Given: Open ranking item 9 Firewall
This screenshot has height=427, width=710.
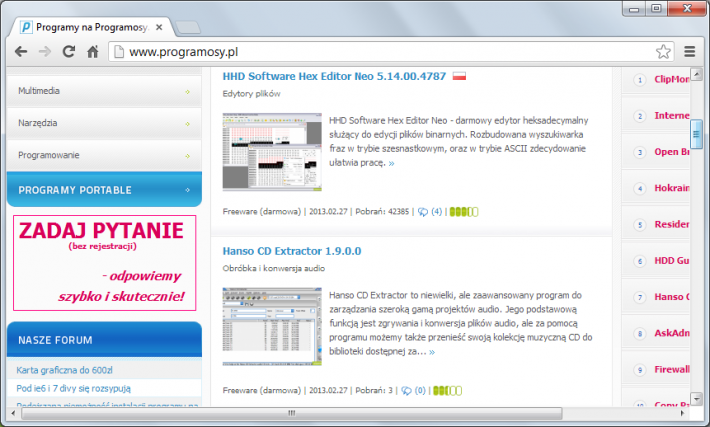Looking at the screenshot, I should click(x=672, y=369).
